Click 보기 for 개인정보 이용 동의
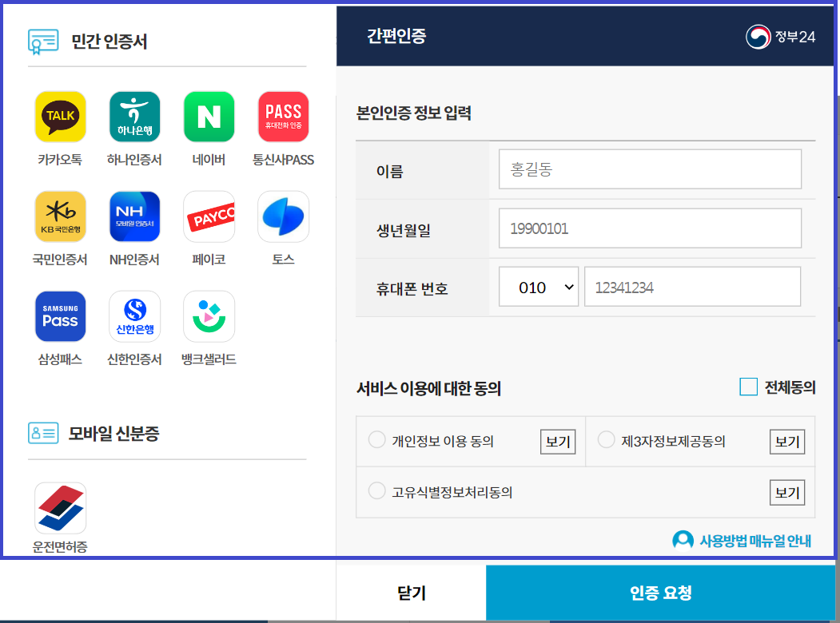This screenshot has height=623, width=840. tap(558, 442)
